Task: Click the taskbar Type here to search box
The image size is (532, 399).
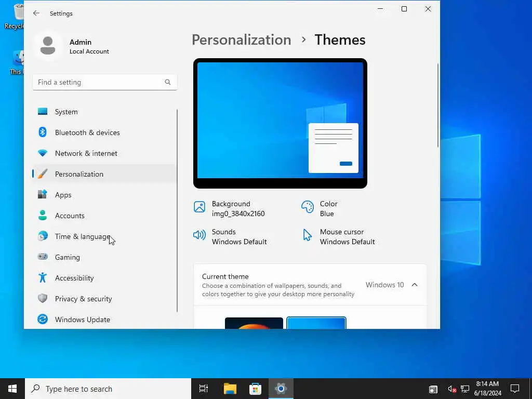Action: point(108,389)
